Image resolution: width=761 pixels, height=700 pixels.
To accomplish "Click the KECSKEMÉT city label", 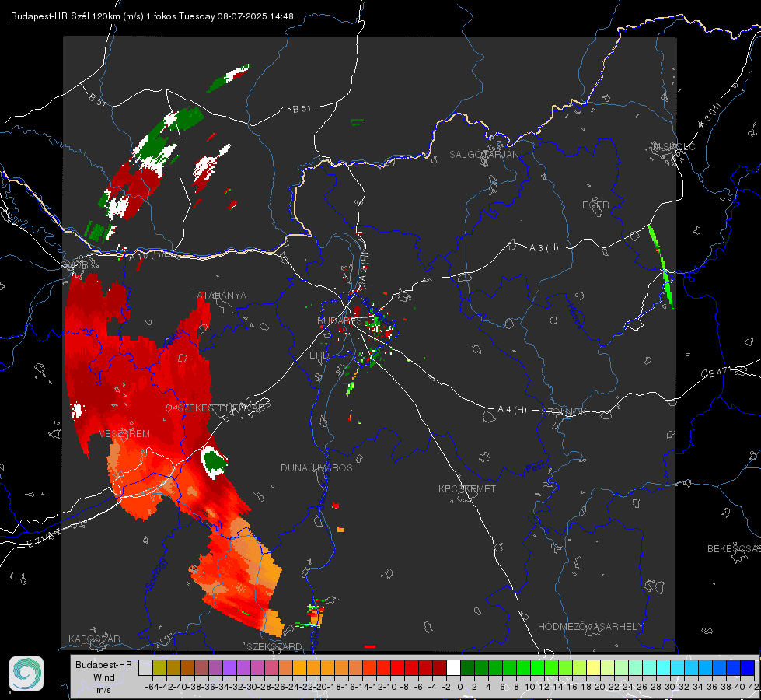I will coord(467,488).
